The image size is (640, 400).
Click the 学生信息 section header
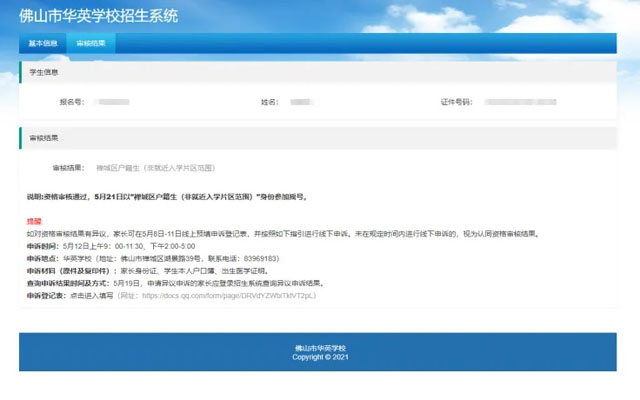tap(44, 72)
